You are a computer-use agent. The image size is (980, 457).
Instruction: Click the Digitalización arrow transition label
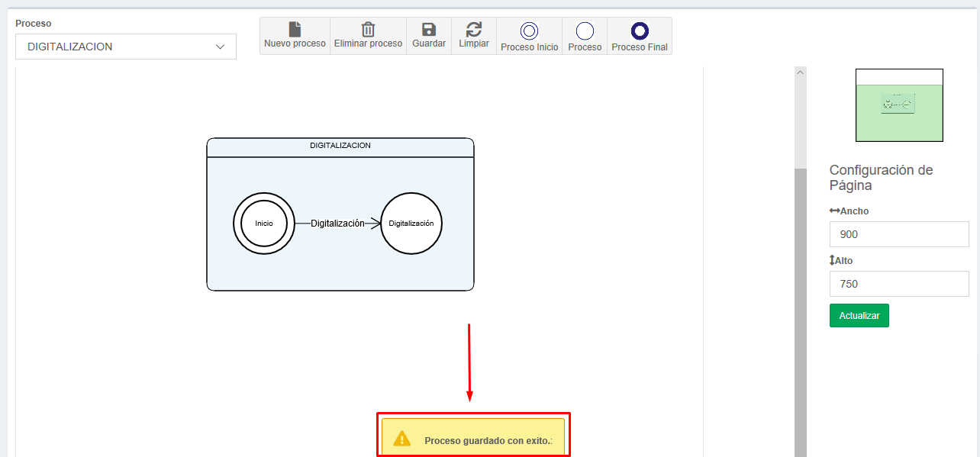tap(337, 224)
